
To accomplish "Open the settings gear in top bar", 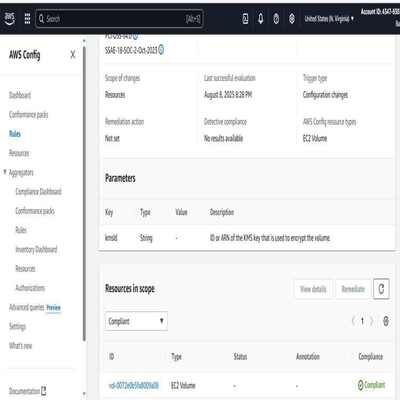I will (292, 19).
